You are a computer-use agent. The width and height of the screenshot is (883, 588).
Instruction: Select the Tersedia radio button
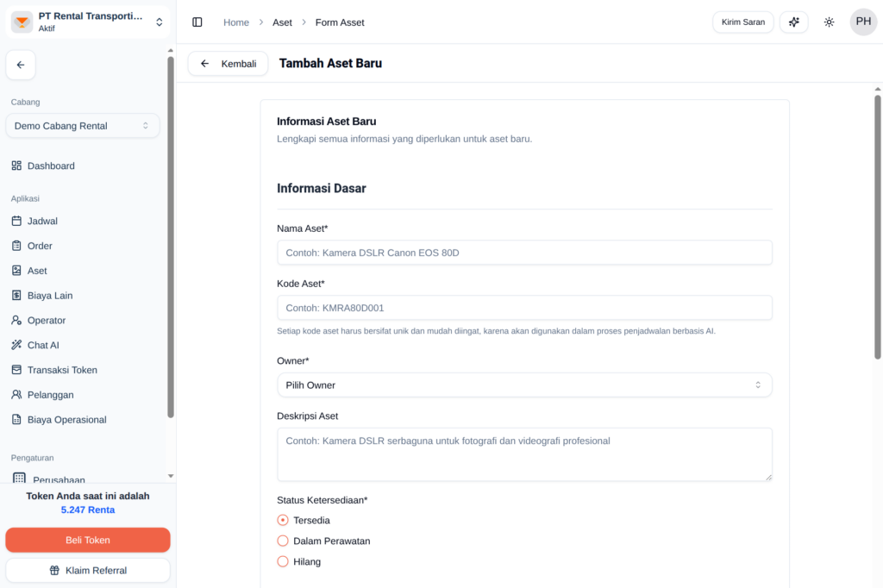(x=283, y=521)
